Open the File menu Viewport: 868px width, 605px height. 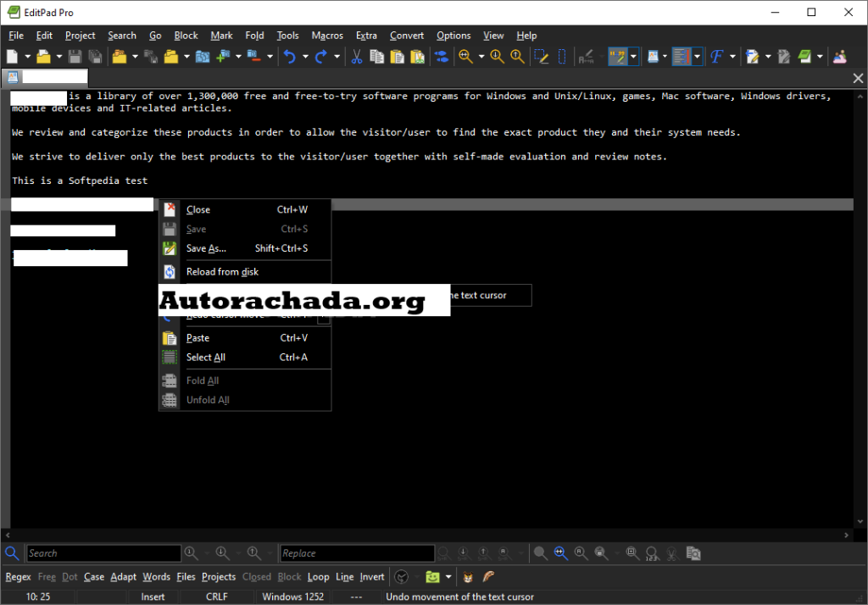pos(16,36)
